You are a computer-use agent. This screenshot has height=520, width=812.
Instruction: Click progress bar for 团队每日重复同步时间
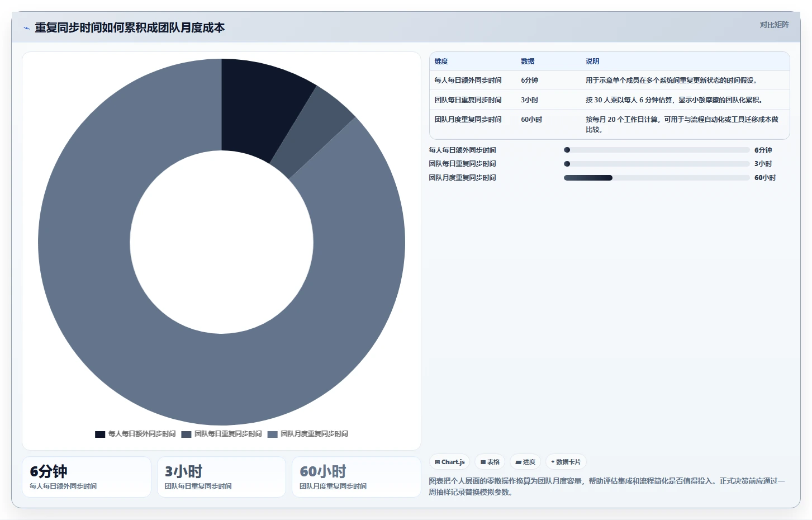[x=657, y=164]
